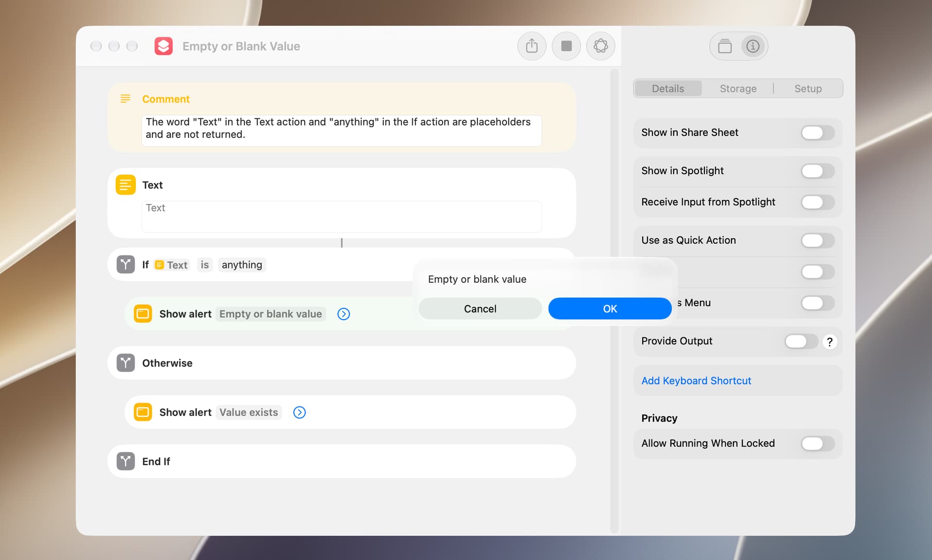This screenshot has height=560, width=932.
Task: Click the 'Empty or blank value' alert message field
Action: 270,314
